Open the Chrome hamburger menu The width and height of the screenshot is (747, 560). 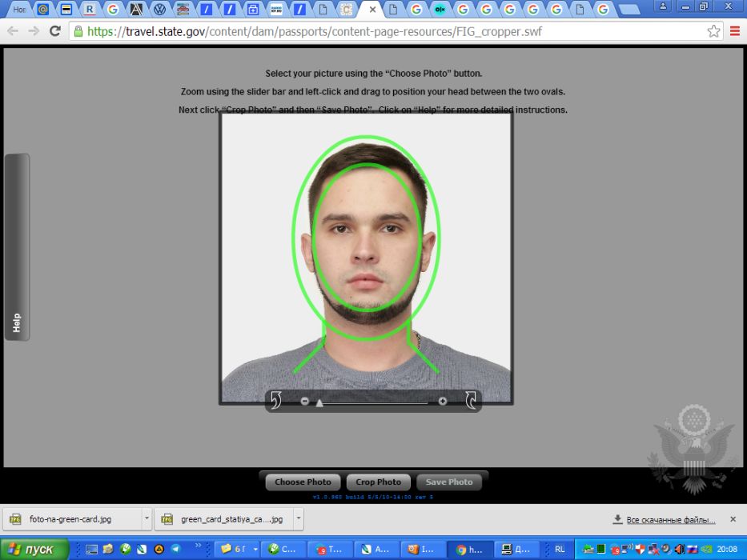(x=735, y=31)
